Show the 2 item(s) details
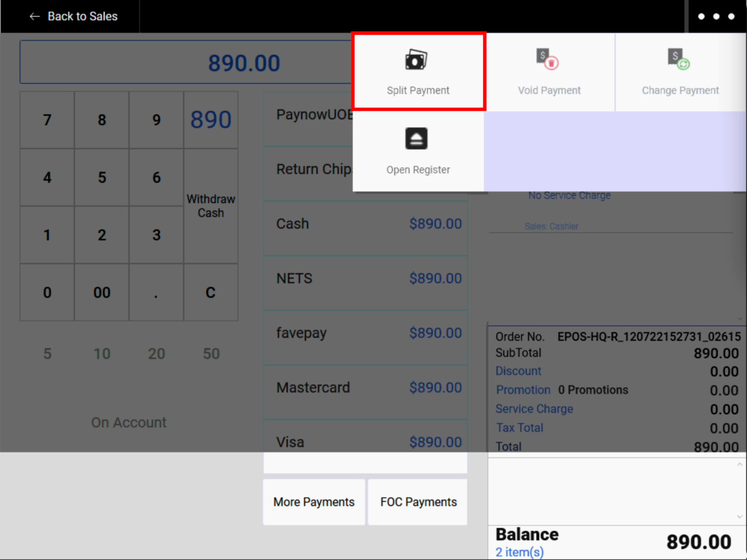The height and width of the screenshot is (560, 747). coord(519,552)
